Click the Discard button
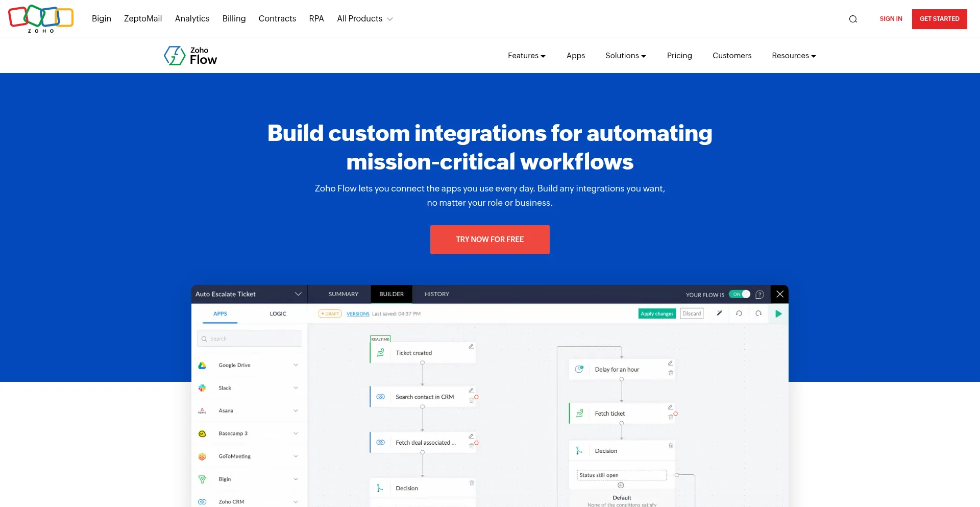Screen dimensions: 980x507 tap(692, 313)
